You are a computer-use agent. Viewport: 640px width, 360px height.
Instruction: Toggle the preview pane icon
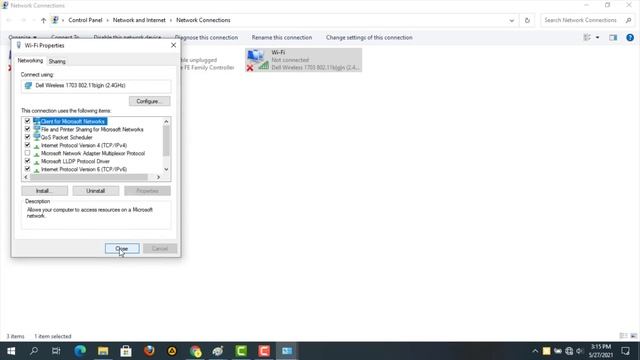613,38
